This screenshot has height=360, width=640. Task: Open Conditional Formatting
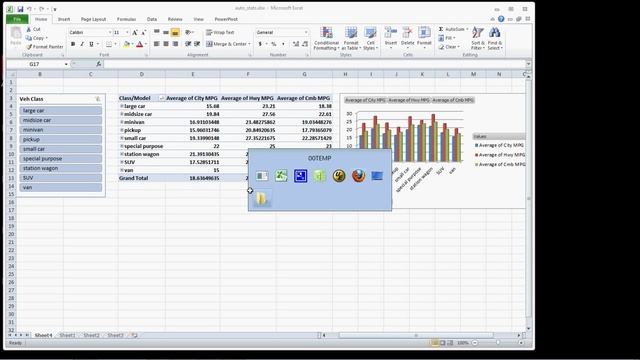tap(326, 38)
